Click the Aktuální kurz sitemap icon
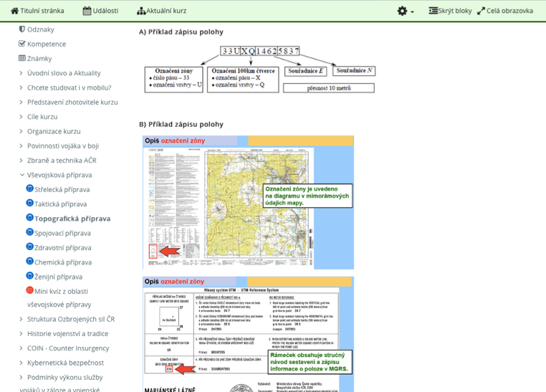The width and height of the screenshot is (546, 392). coord(141,11)
